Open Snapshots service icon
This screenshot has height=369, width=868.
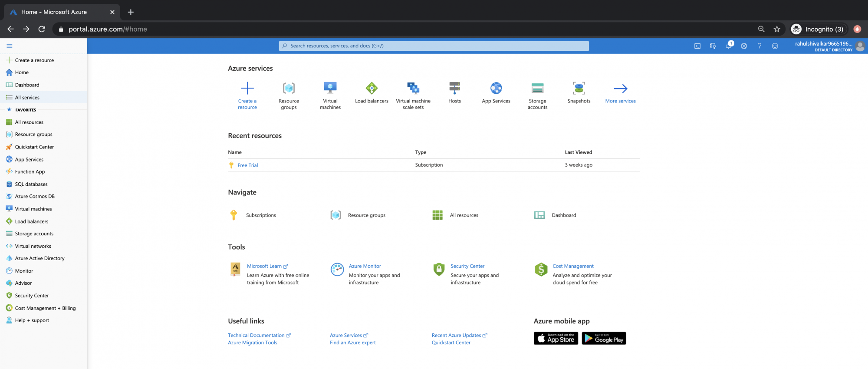click(579, 89)
